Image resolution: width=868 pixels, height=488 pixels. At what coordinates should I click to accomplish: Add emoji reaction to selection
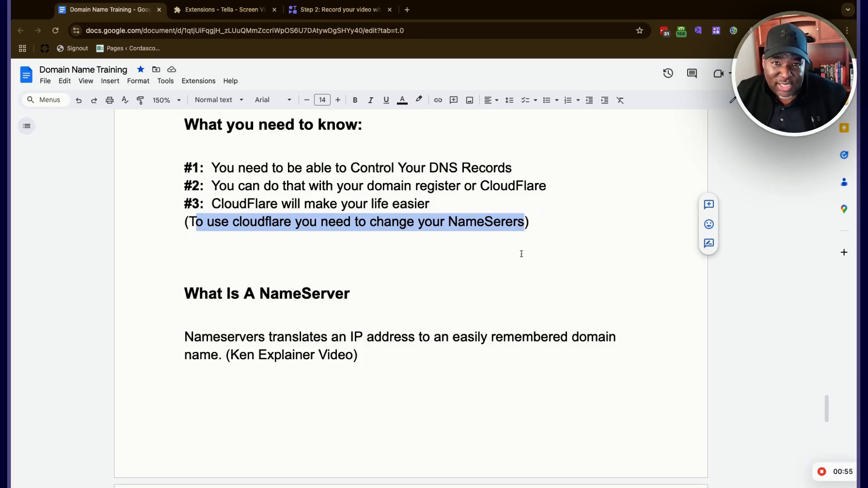[708, 224]
